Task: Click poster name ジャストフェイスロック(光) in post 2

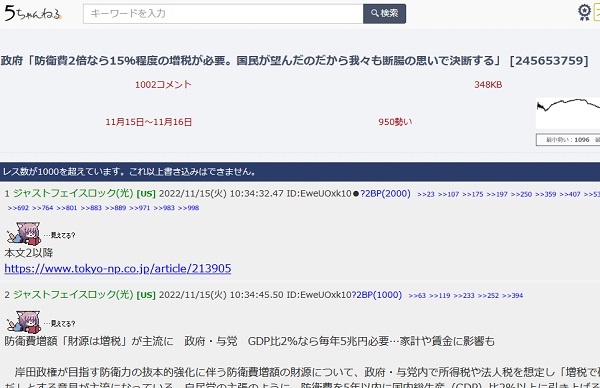Action: pyautogui.click(x=73, y=295)
